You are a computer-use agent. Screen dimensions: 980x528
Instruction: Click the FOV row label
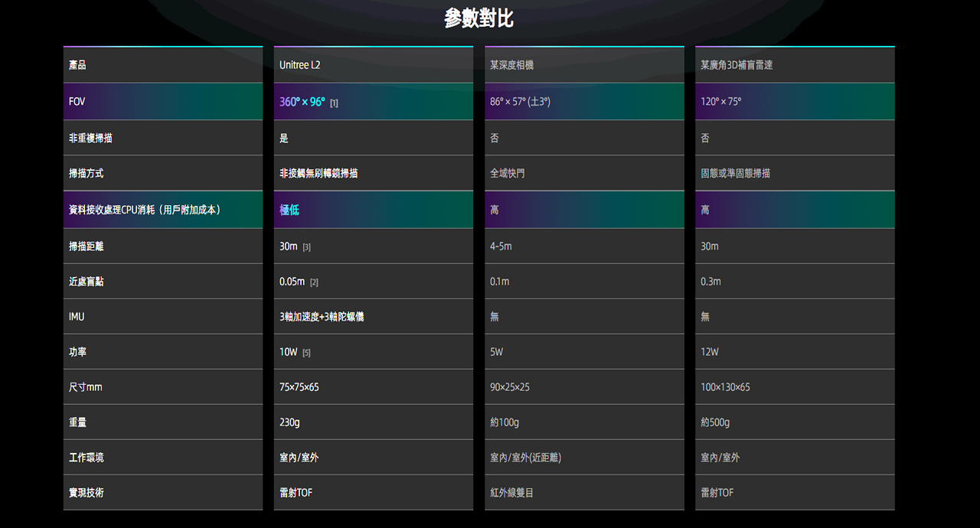click(77, 102)
